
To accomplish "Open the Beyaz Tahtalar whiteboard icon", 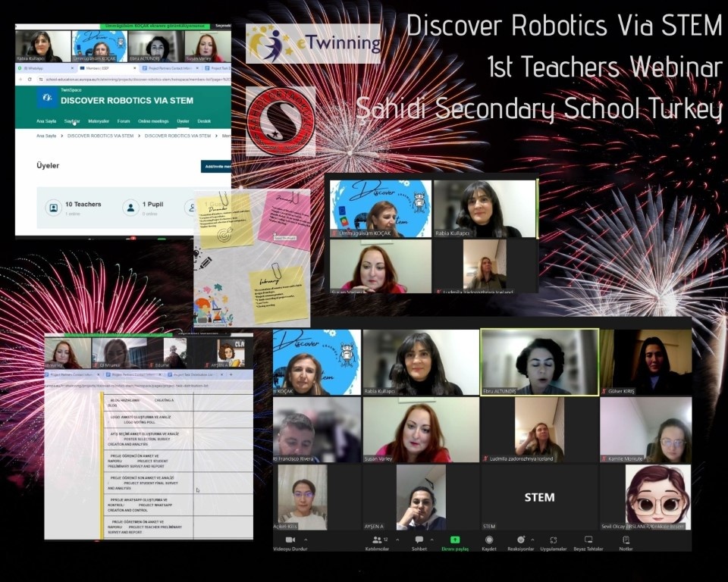I will coord(588,540).
